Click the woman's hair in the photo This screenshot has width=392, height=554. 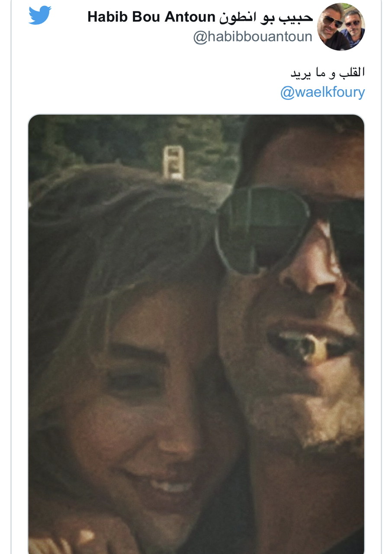[x=121, y=234]
